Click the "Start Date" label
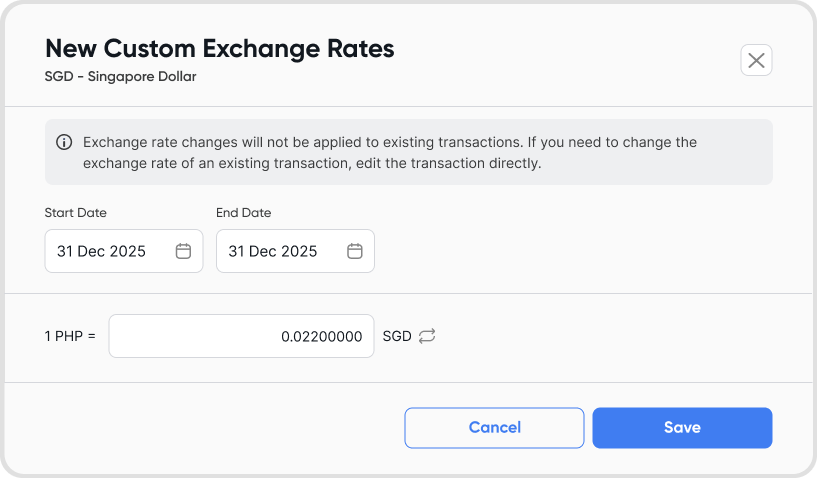Viewport: 817px width, 478px height. click(x=76, y=213)
